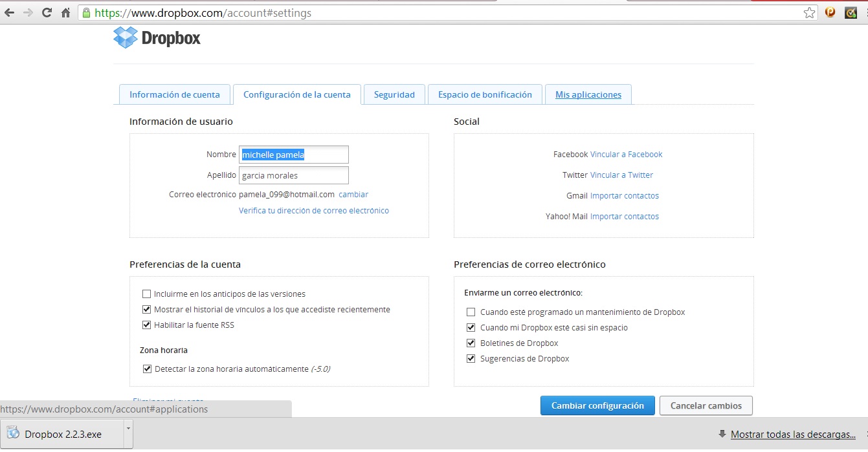The image size is (868, 452).
Task: Toggle Habilitar la fuente RSS checkbox
Action: tap(147, 325)
